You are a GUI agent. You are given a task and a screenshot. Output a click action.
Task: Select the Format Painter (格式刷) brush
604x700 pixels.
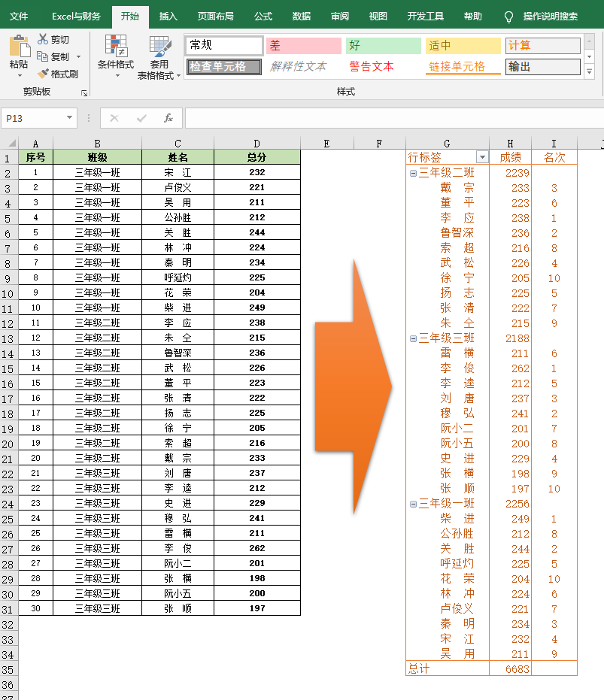pos(43,74)
